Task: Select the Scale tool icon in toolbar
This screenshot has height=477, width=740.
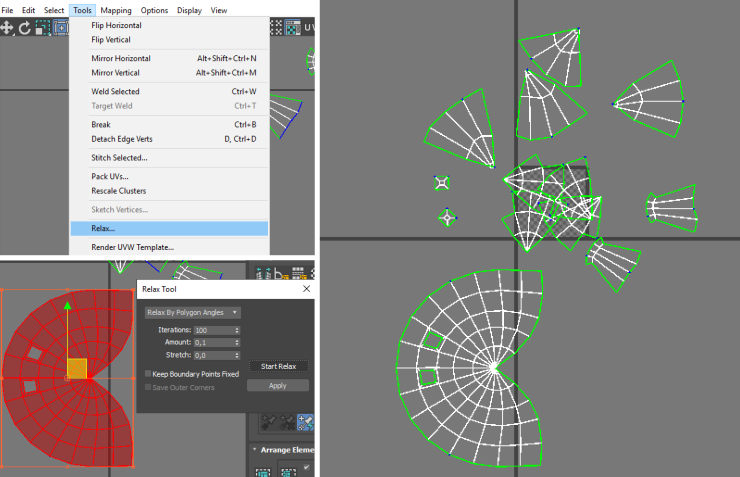Action: tap(42, 27)
